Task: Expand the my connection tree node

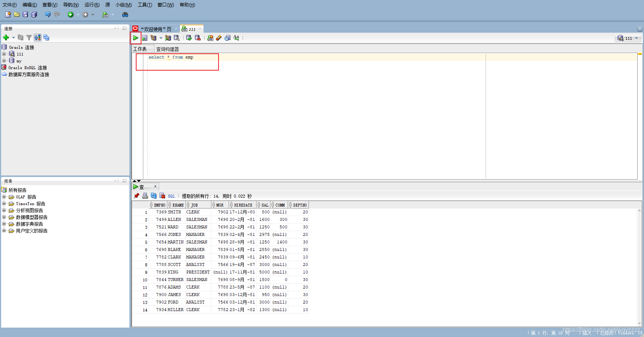Action: pyautogui.click(x=4, y=61)
